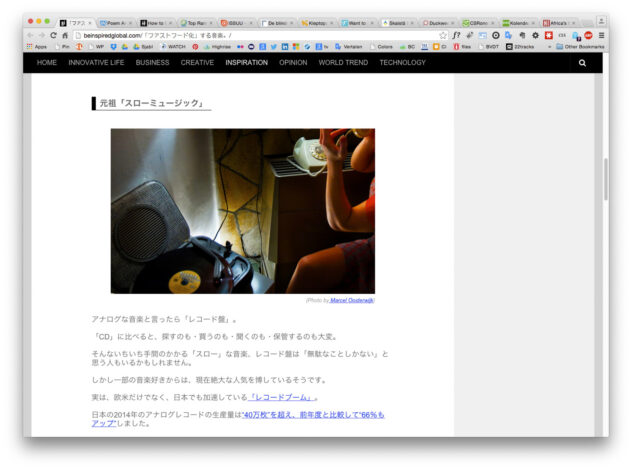
Task: Reload the page with the refresh icon
Action: click(x=53, y=35)
